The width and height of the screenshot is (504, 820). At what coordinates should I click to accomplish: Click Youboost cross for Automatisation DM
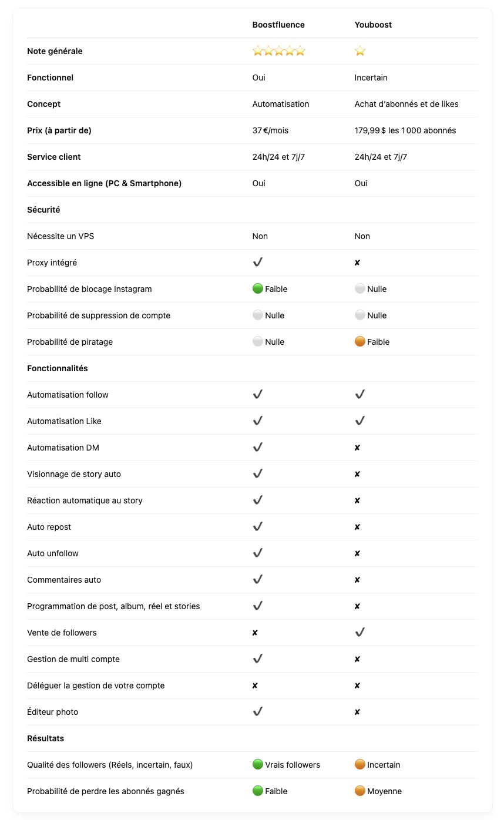coord(357,448)
